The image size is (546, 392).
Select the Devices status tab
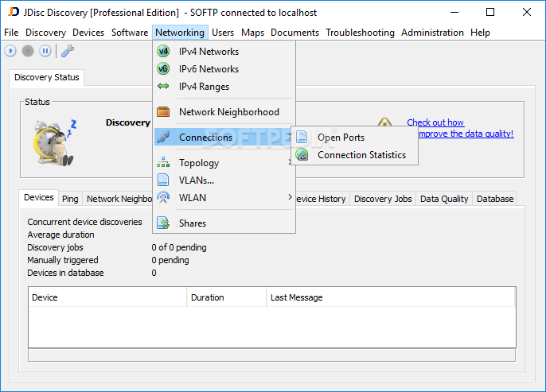(39, 197)
